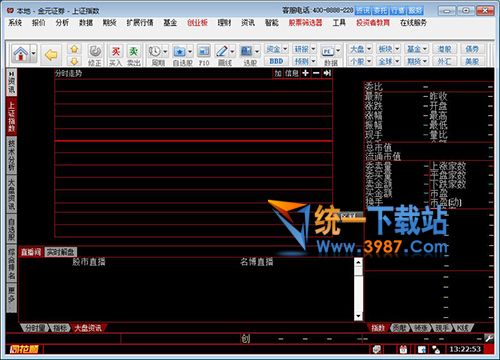This screenshot has width=500, height=360.
Task: Open the 大盘 toolbar dropdown
Action: pyautogui.click(x=360, y=49)
